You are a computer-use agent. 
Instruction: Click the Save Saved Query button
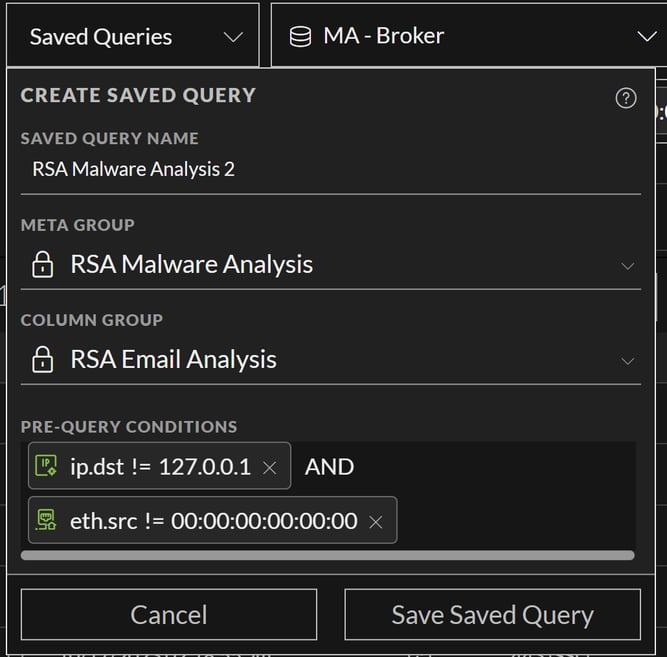click(493, 614)
